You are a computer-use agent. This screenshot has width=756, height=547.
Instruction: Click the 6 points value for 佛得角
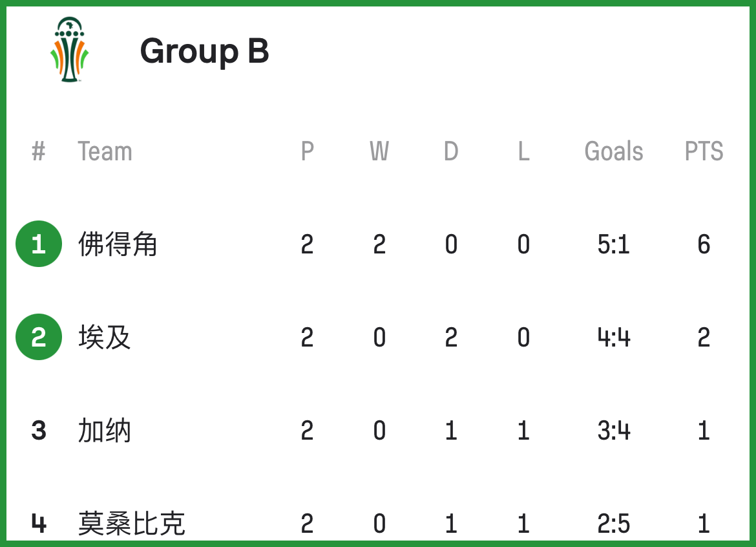click(x=704, y=244)
